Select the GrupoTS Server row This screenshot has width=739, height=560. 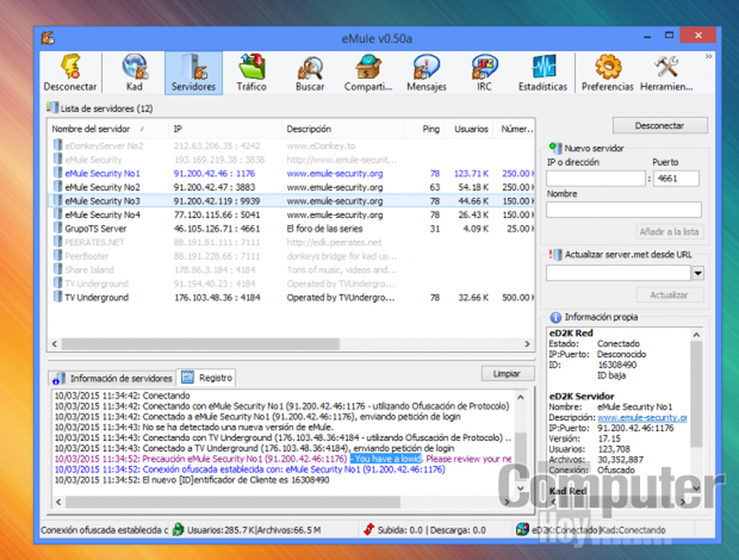(x=95, y=229)
